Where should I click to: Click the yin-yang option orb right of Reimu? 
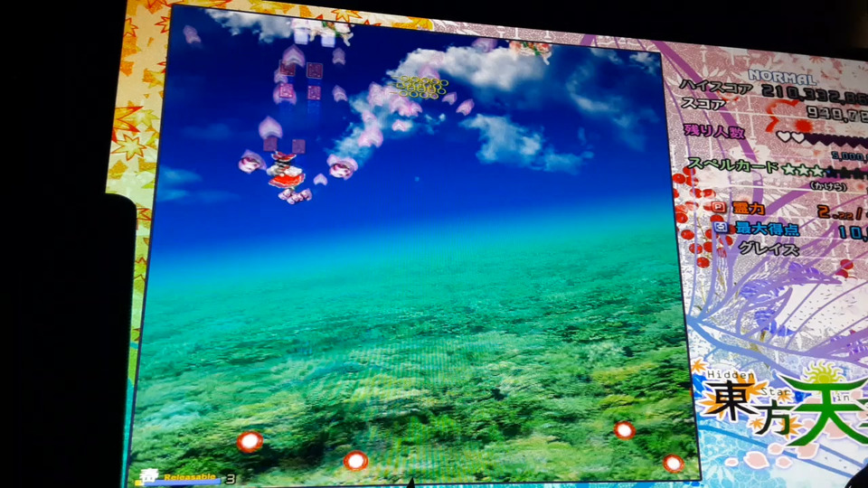coord(342,166)
